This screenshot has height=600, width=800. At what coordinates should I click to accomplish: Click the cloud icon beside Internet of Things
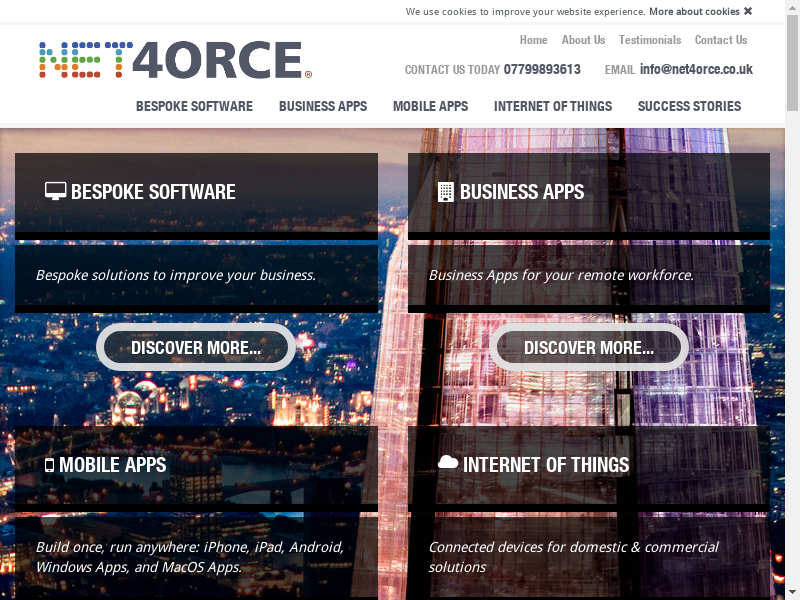pos(448,463)
